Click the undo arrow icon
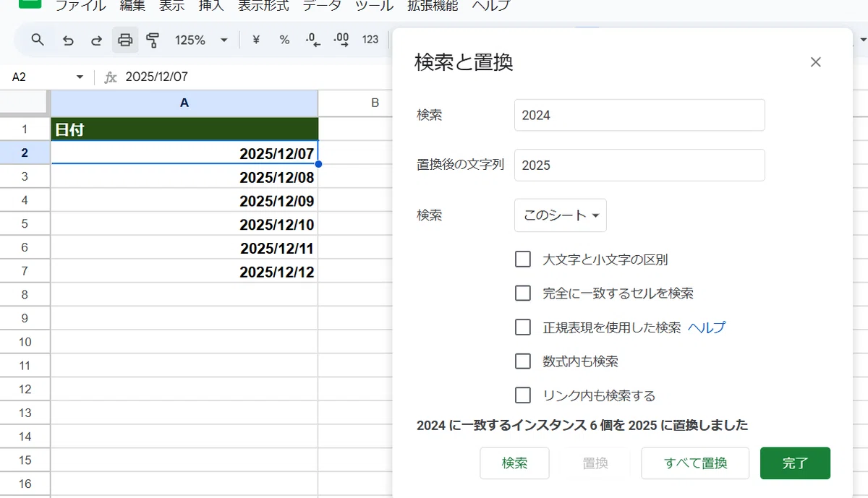 (x=68, y=40)
